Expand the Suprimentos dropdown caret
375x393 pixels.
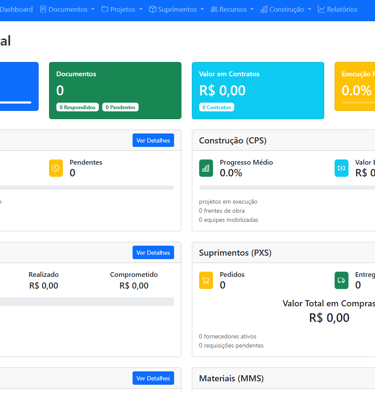[202, 9]
